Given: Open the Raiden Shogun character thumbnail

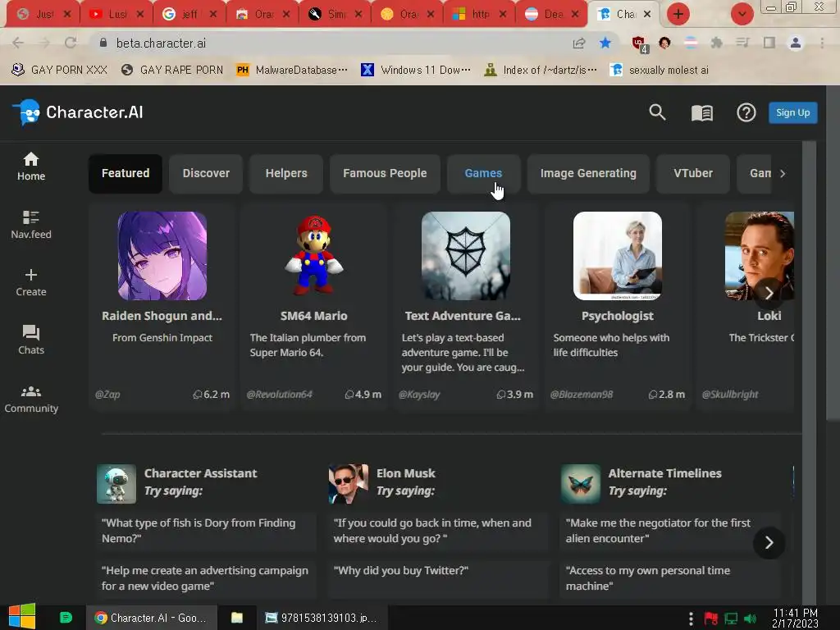Looking at the screenshot, I should point(162,256).
